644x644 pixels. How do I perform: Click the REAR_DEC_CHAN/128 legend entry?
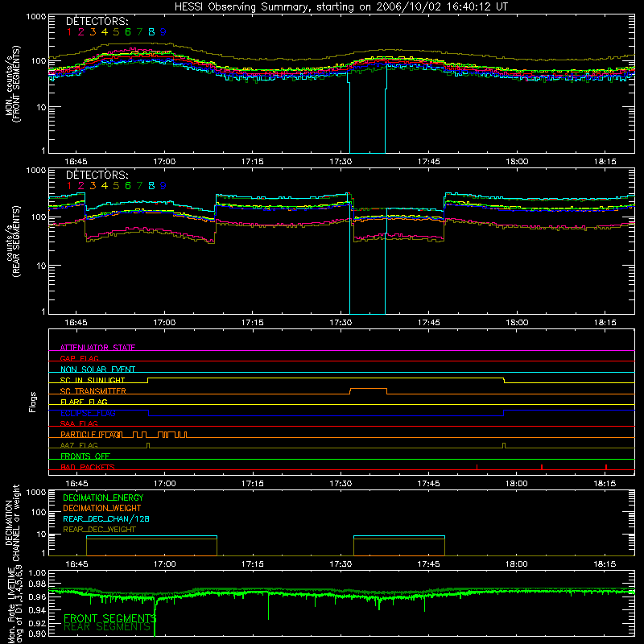coord(106,518)
